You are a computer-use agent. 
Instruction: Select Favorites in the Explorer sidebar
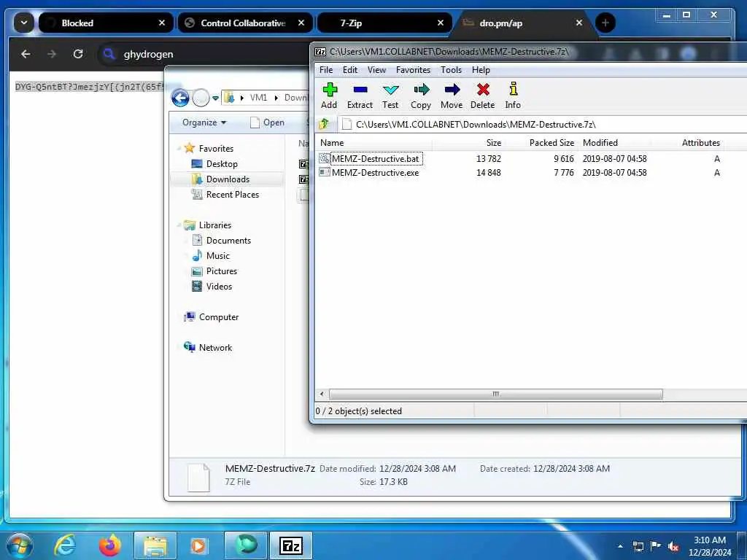click(216, 149)
